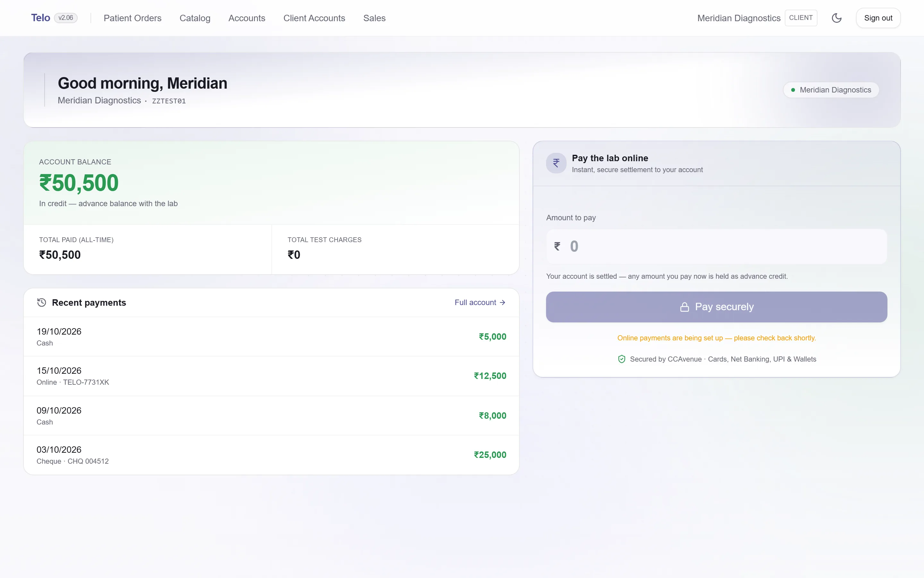Click the ₹8,000 payment amount
924x578 pixels.
[x=492, y=416]
